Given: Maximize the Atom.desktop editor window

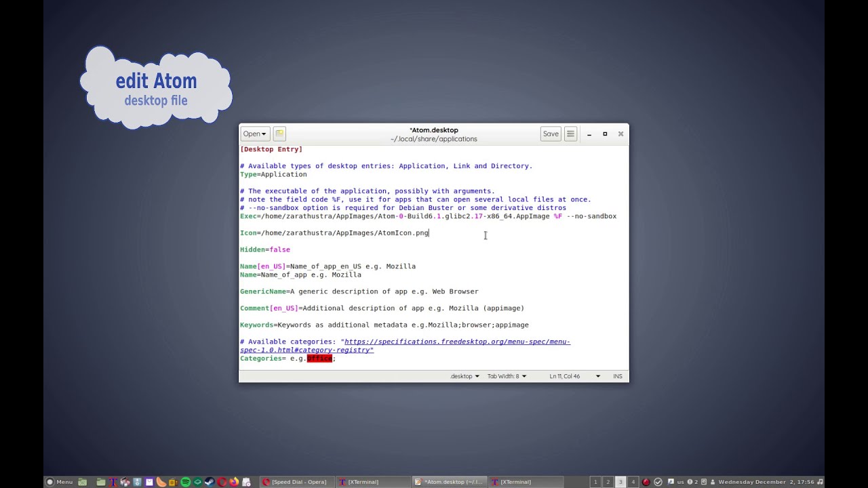Looking at the screenshot, I should 605,134.
